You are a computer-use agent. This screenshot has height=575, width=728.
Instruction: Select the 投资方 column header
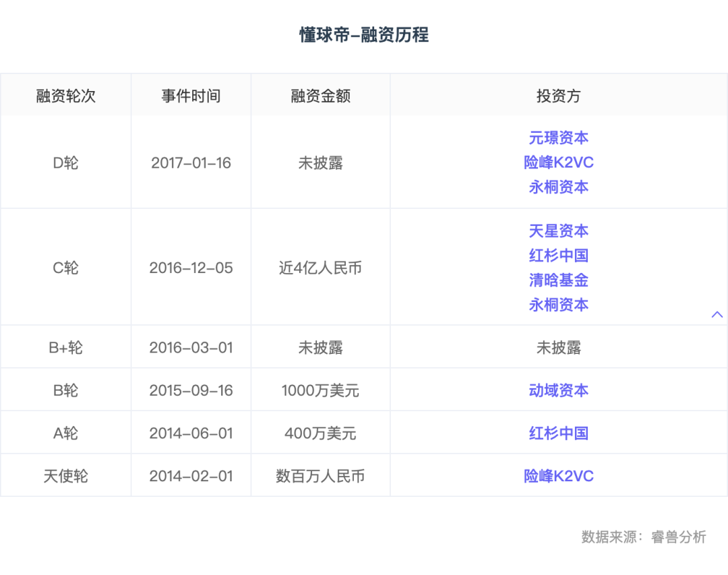tap(559, 96)
